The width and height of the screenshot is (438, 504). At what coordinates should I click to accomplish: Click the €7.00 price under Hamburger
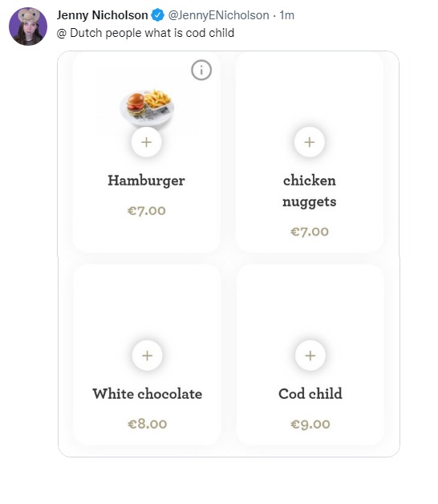point(147,211)
